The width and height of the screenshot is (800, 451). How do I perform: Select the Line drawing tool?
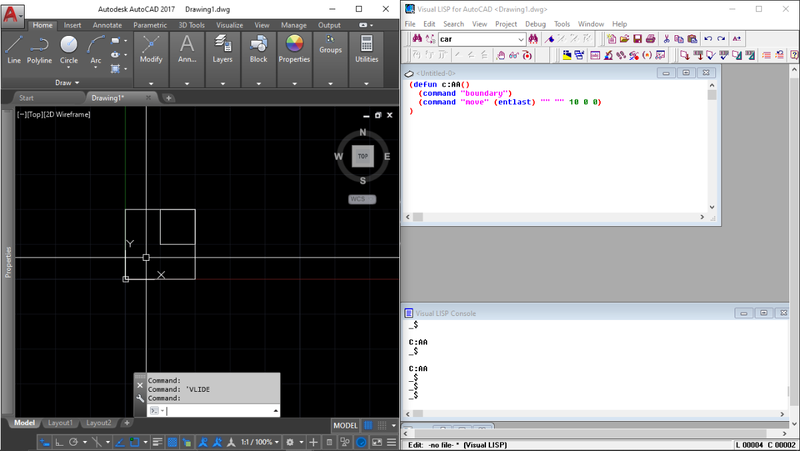coord(14,48)
